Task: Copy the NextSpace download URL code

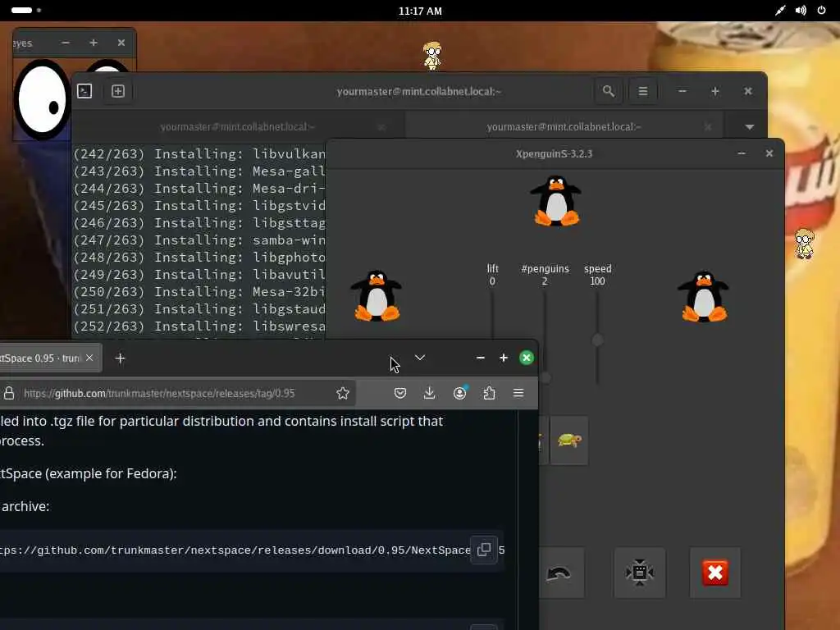Action: tap(484, 550)
